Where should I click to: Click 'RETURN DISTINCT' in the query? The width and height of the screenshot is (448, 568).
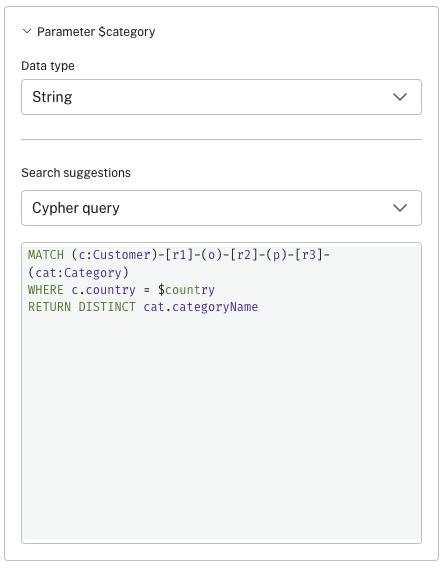(81, 307)
